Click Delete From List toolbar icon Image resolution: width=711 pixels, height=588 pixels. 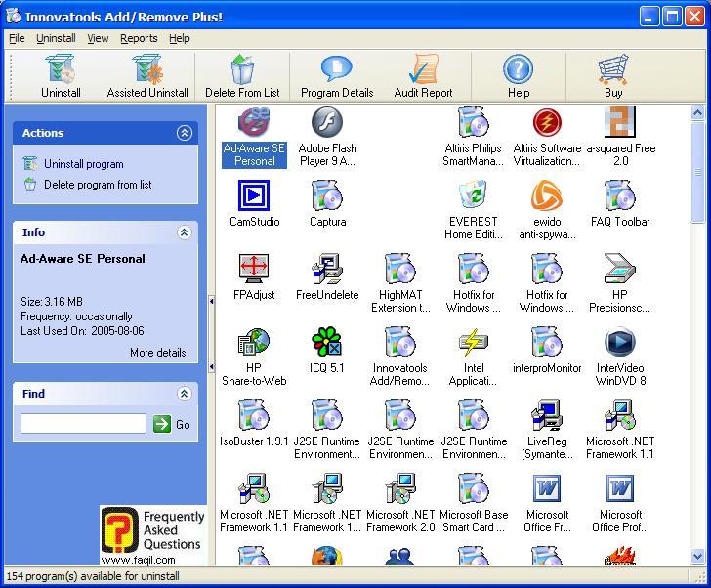(242, 69)
